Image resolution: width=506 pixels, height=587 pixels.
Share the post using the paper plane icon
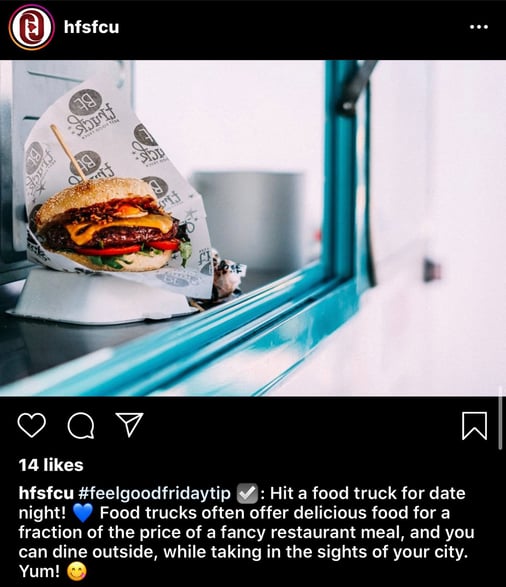tap(129, 425)
